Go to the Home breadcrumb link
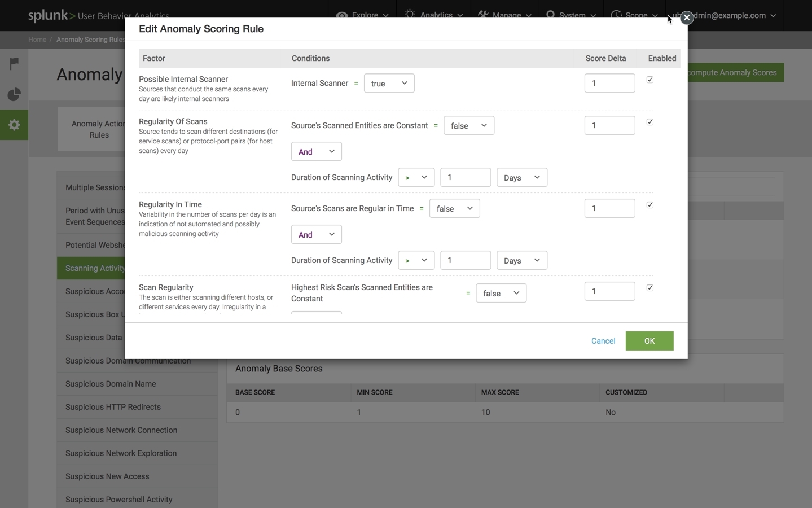The height and width of the screenshot is (508, 812). click(37, 40)
